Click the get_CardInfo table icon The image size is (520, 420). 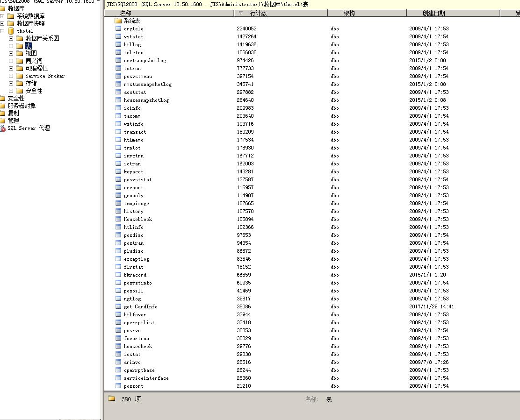pyautogui.click(x=118, y=307)
